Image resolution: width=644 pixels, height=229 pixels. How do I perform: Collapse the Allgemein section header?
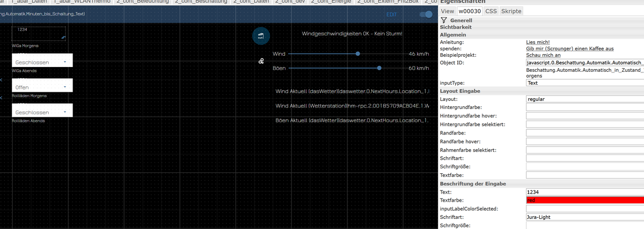pos(541,34)
